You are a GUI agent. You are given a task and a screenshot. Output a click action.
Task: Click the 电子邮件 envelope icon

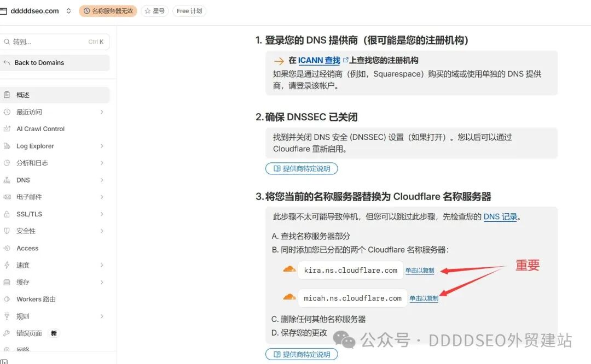[x=7, y=197]
